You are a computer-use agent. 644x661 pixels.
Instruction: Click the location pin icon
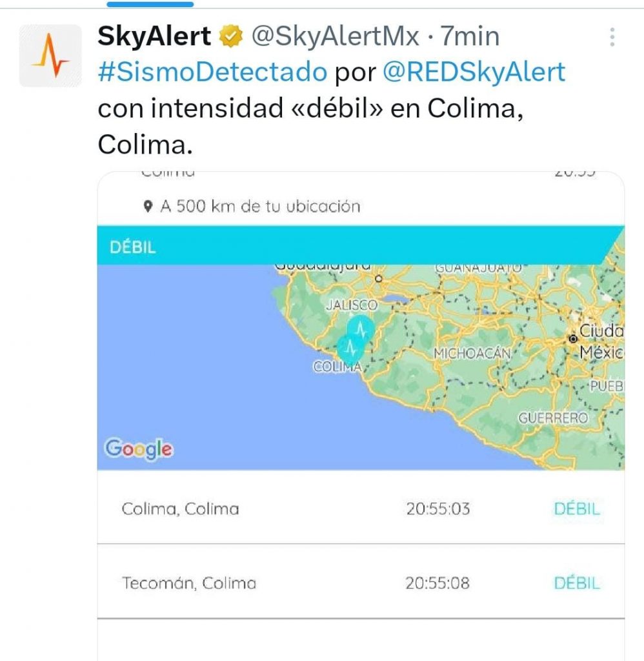148,207
